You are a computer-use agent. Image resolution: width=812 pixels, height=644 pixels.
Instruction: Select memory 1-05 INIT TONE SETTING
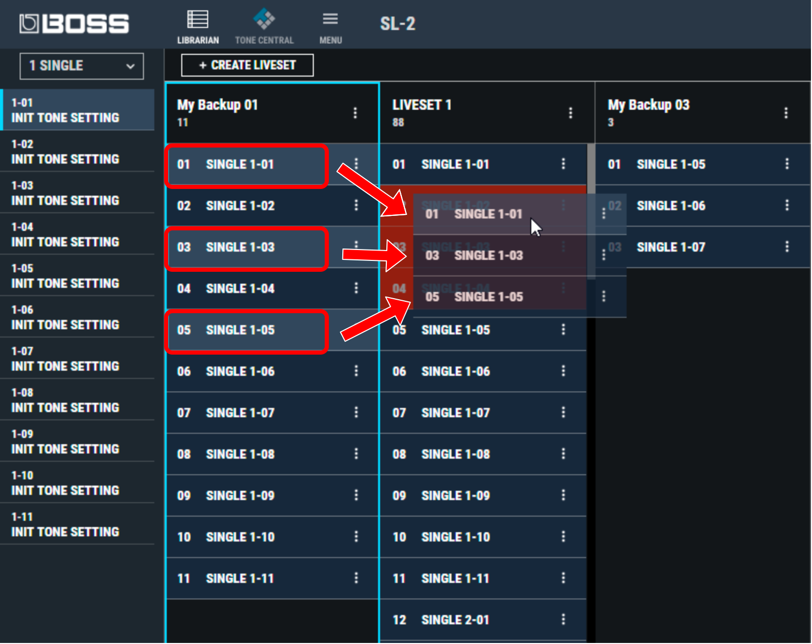78,275
